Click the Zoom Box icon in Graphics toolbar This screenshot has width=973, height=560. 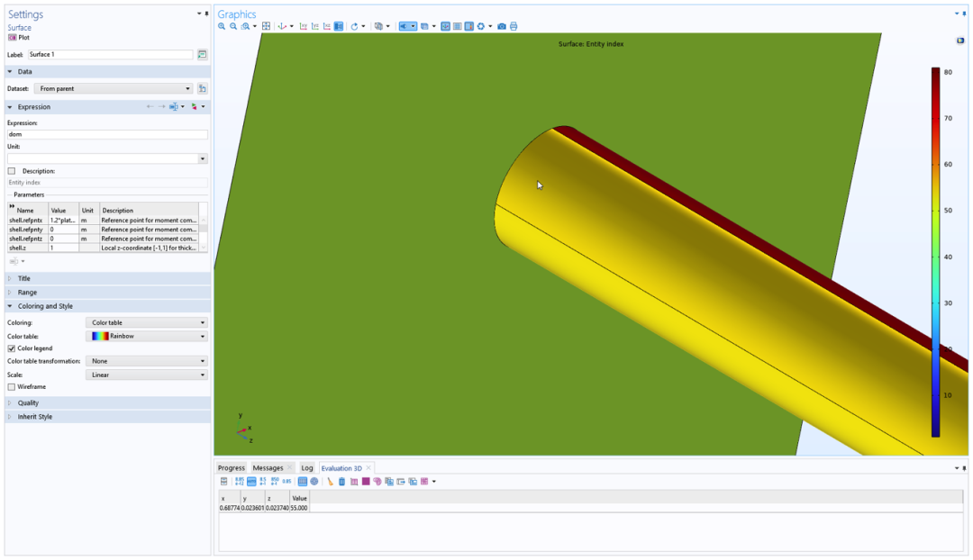245,26
